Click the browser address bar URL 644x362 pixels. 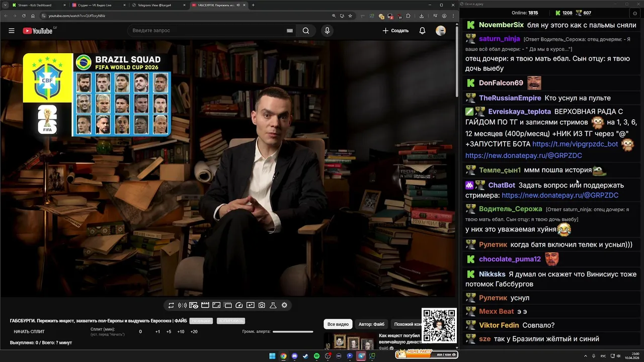(76, 16)
